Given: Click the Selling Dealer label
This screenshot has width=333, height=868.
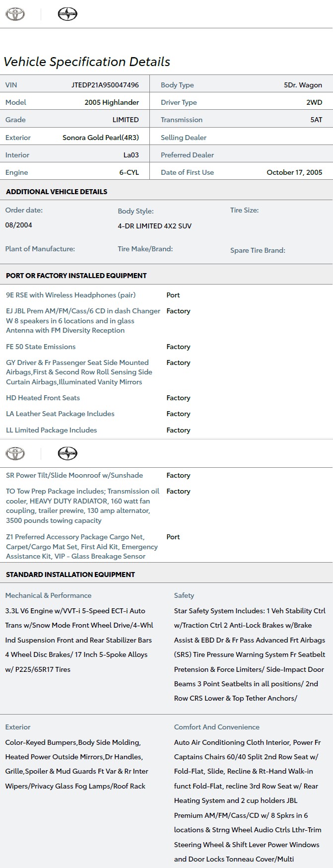Looking at the screenshot, I should tap(184, 138).
